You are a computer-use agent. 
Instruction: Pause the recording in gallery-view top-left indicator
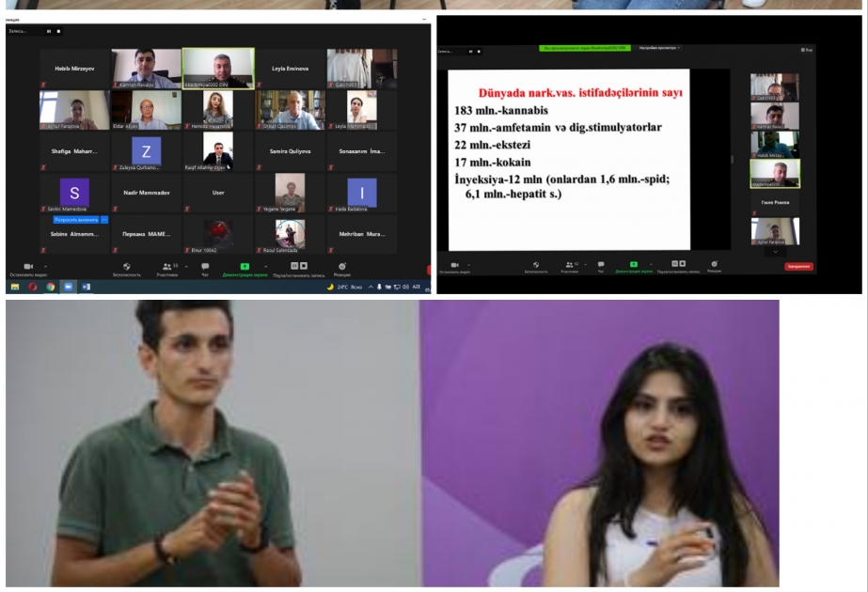(x=49, y=32)
